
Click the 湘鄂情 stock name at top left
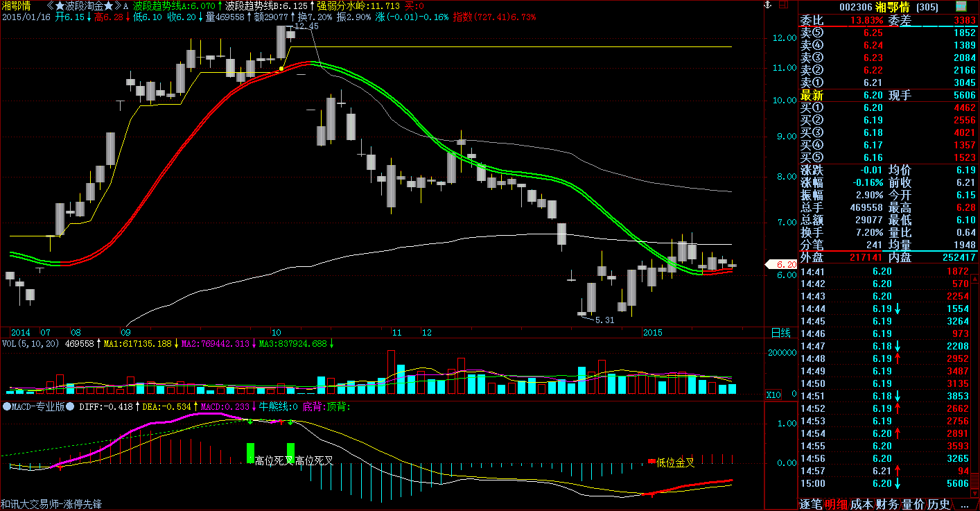point(17,6)
